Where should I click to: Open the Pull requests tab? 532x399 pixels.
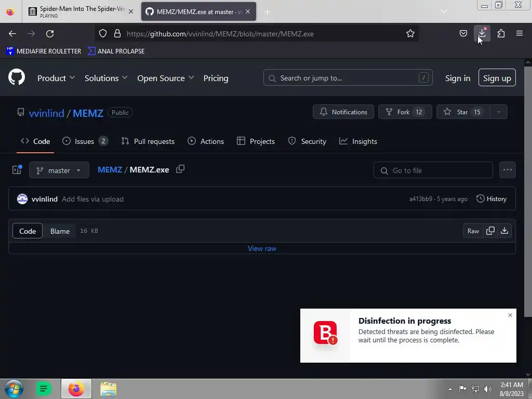(148, 141)
